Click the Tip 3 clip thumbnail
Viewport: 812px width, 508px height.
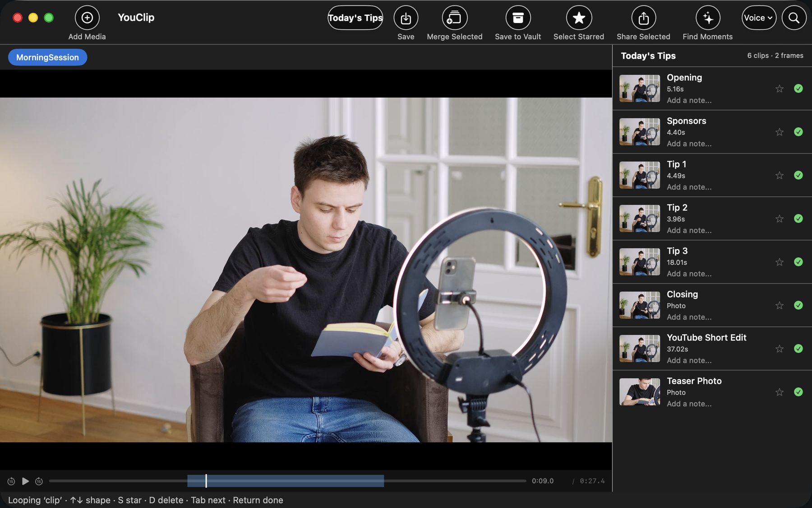(640, 262)
